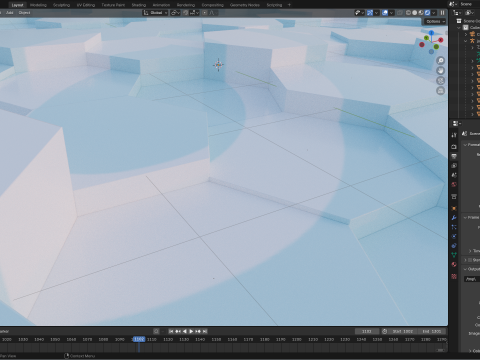Collapse the Collection row in outliner
Viewport: 480px width, 360px height.
(460, 28)
